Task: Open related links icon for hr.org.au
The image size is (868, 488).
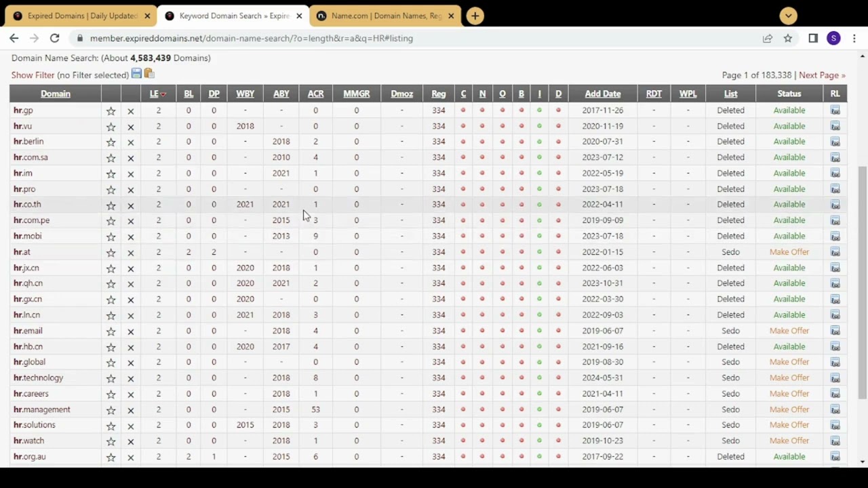Action: click(x=835, y=457)
